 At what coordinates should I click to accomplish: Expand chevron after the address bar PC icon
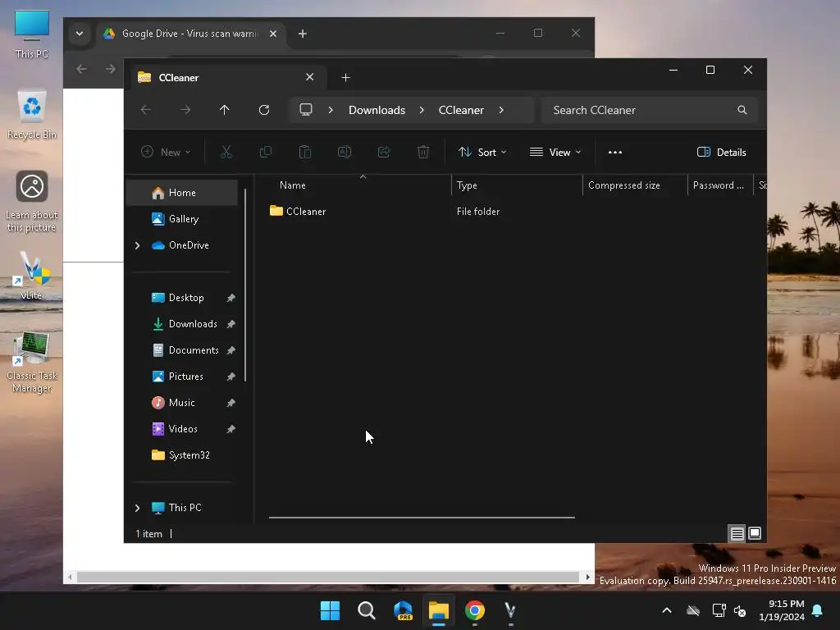coord(331,110)
